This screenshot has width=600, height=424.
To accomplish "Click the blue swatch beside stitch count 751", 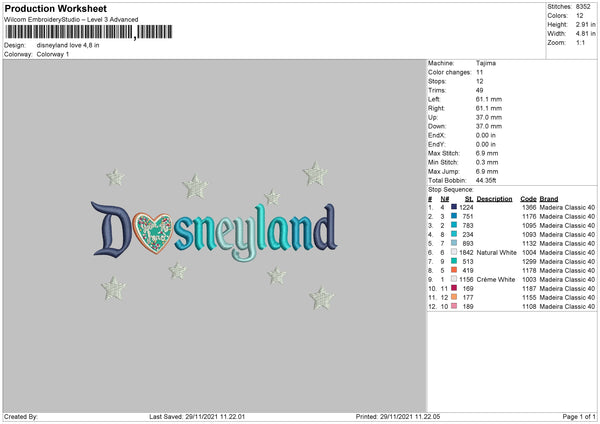I will [x=454, y=216].
